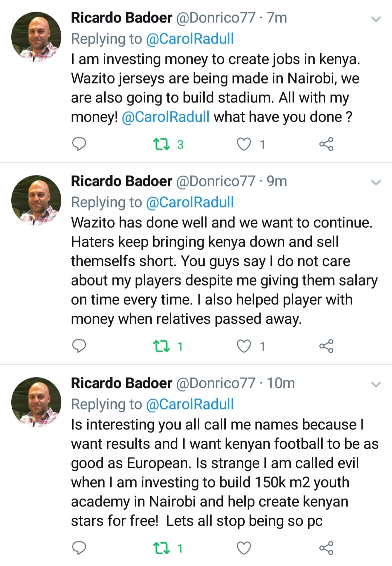Screen dimensions: 392x566
Task: Like the tweet about haters and salary
Action: [244, 346]
